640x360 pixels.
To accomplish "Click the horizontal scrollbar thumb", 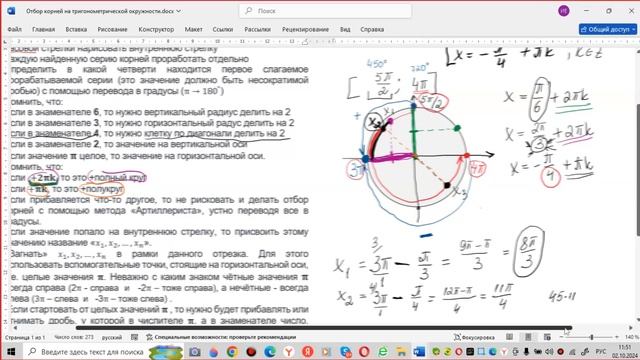I will point(324,328).
